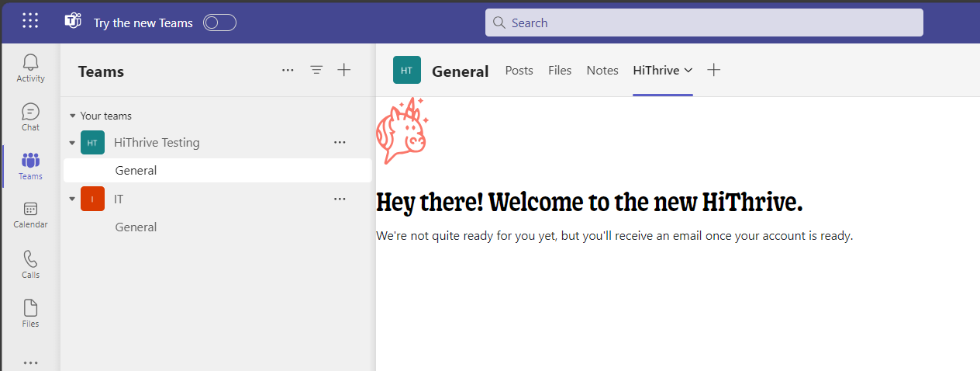
Task: Click plus to join or create team
Action: click(344, 70)
